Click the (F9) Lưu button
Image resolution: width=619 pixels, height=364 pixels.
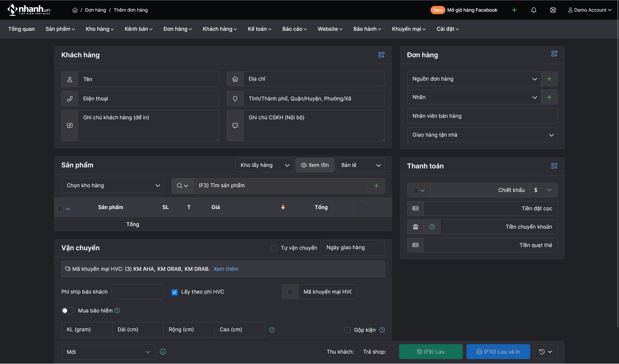431,352
